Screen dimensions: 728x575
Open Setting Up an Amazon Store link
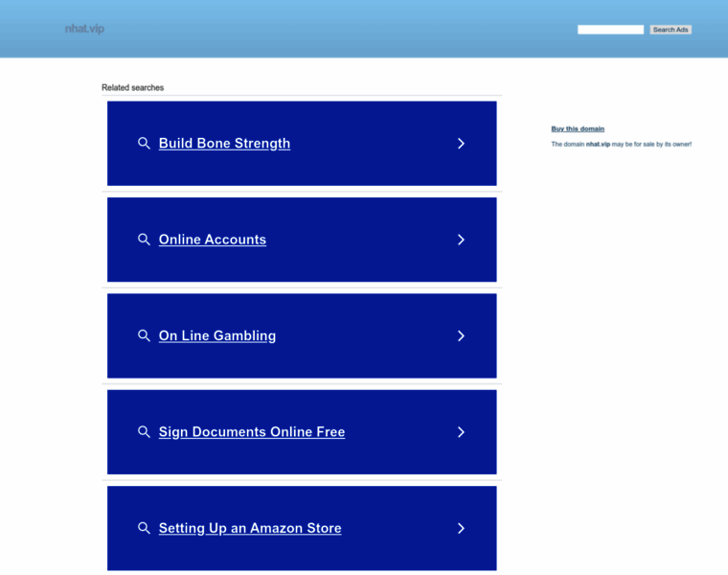250,528
